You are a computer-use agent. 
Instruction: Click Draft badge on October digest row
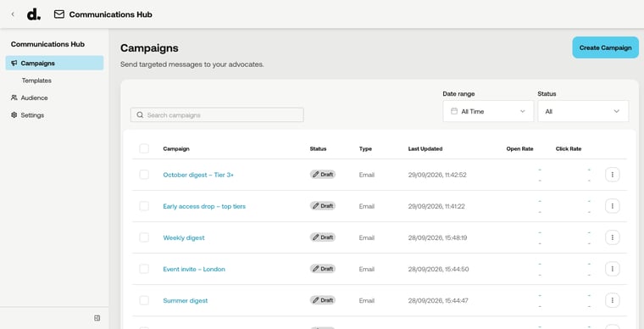pos(322,175)
